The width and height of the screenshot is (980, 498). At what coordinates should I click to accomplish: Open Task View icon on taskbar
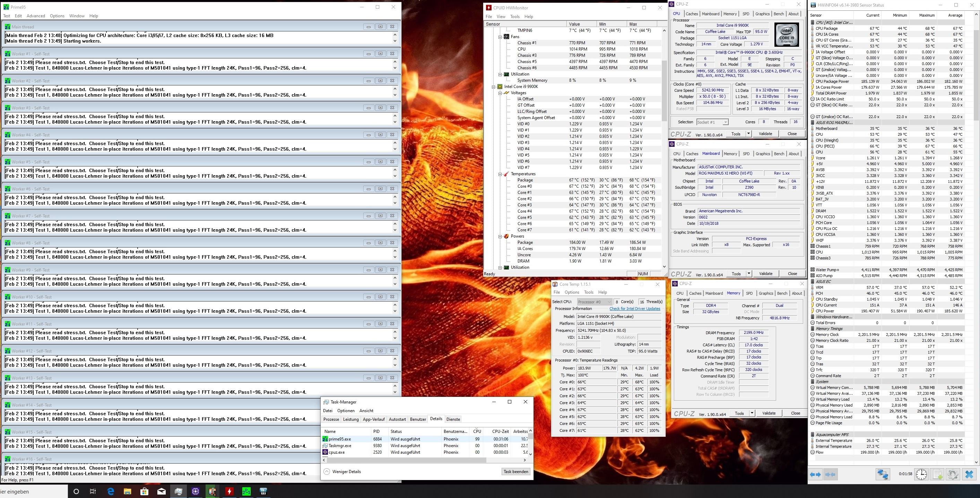(x=93, y=491)
